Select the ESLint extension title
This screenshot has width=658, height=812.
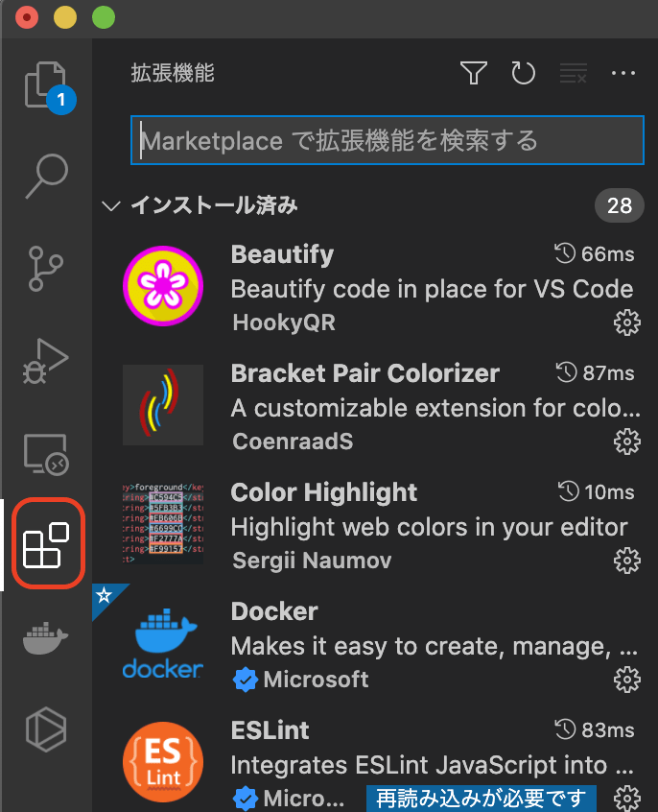270,730
